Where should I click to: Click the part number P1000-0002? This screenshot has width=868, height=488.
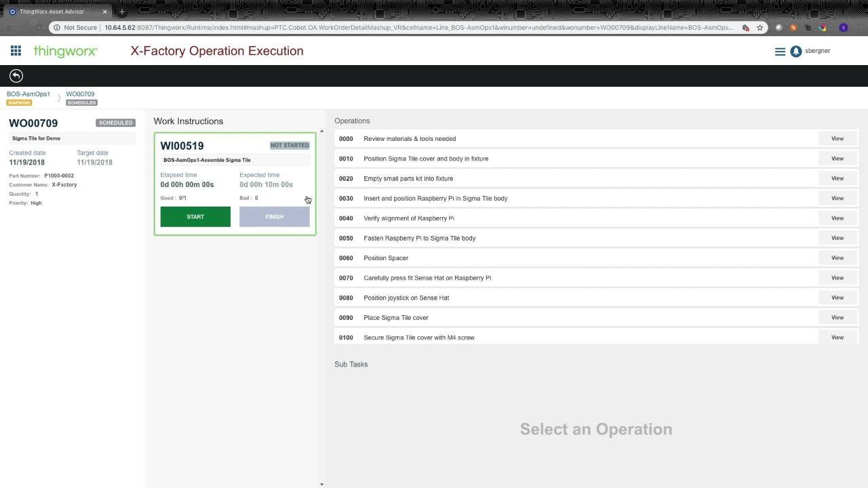click(59, 176)
